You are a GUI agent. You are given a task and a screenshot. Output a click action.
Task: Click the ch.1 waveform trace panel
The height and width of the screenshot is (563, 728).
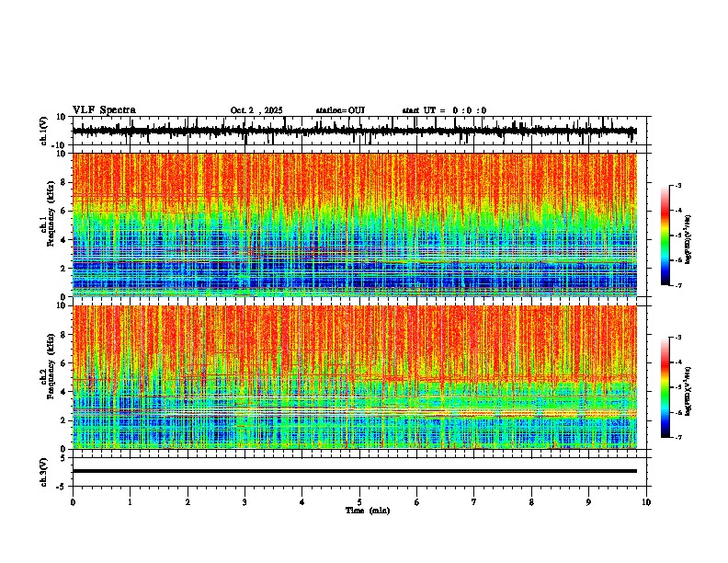[x=361, y=131]
